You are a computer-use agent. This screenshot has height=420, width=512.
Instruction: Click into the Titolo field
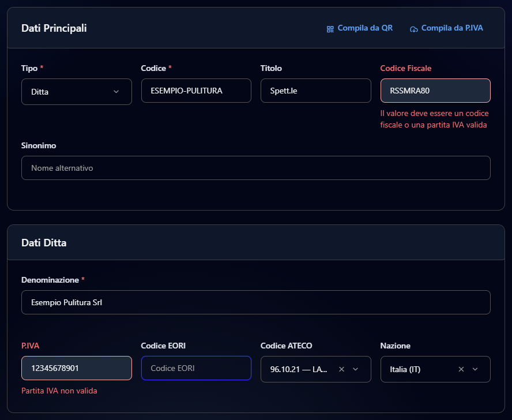[316, 91]
